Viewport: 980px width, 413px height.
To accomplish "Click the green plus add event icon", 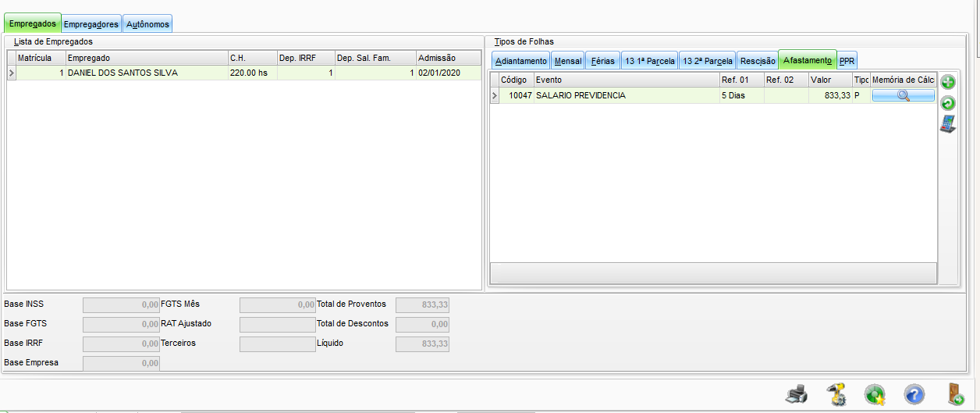I will (948, 82).
